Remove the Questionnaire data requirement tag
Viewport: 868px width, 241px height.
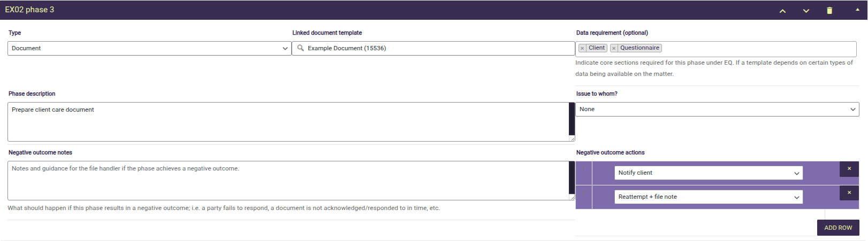pos(614,48)
